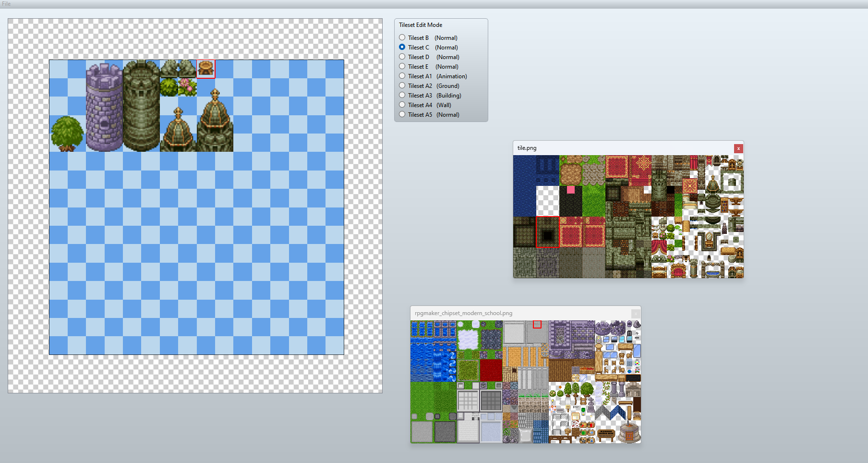The height and width of the screenshot is (463, 868).
Task: Pick the brown dirt patch tile in tile.png
Action: click(x=571, y=174)
